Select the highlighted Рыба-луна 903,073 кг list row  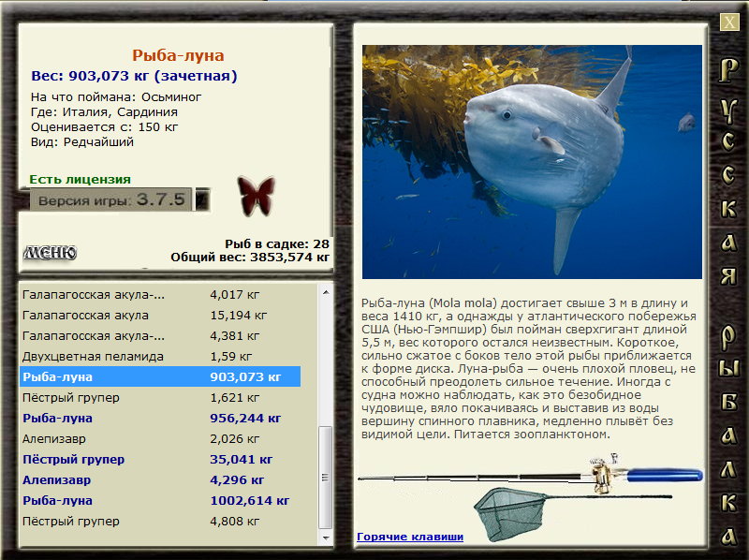161,377
